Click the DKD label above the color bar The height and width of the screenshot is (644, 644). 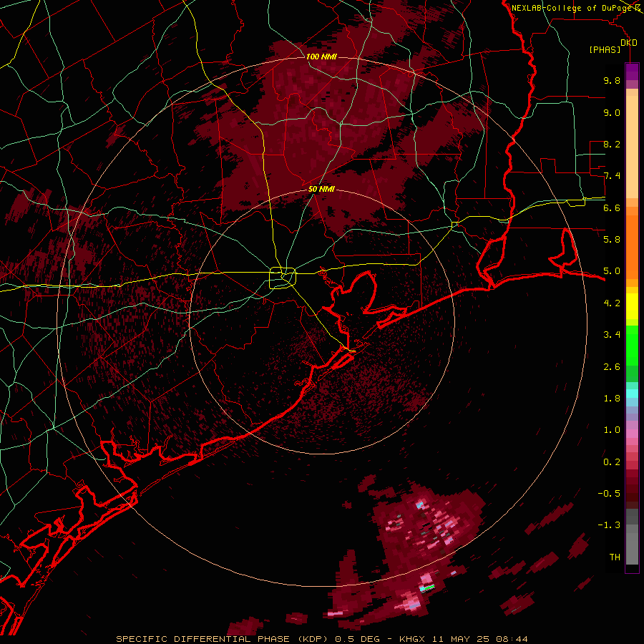click(x=629, y=43)
